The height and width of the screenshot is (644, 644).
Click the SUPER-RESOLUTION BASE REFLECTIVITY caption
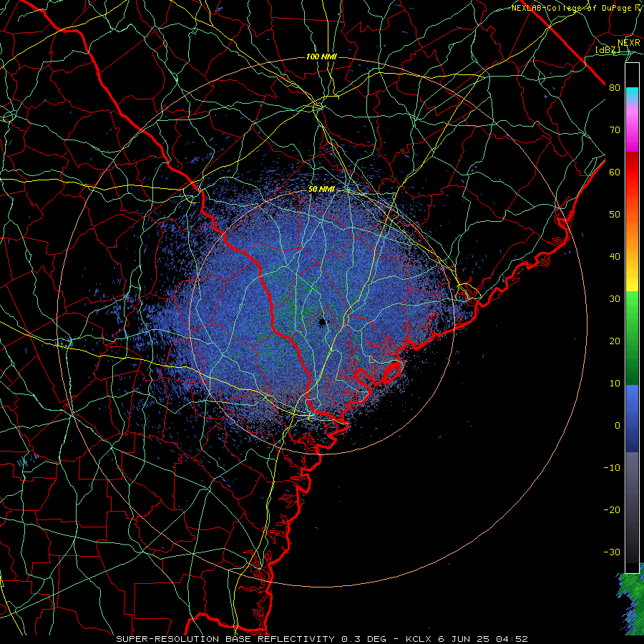pyautogui.click(x=225, y=639)
